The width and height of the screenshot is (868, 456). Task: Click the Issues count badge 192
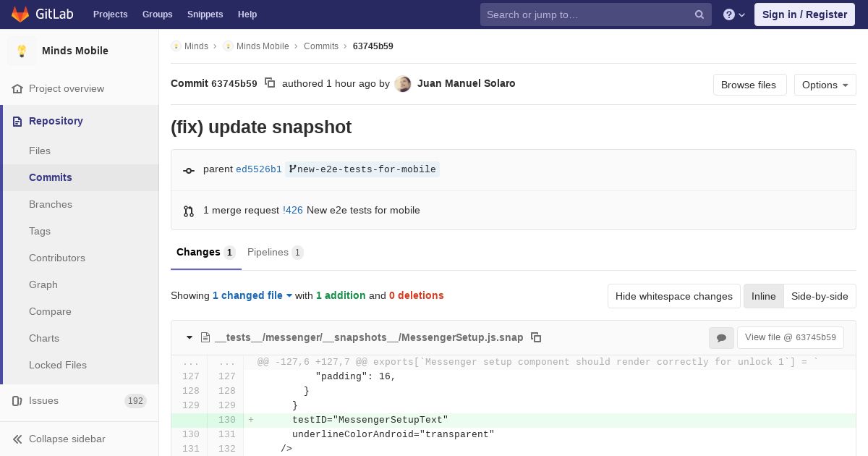pos(135,401)
